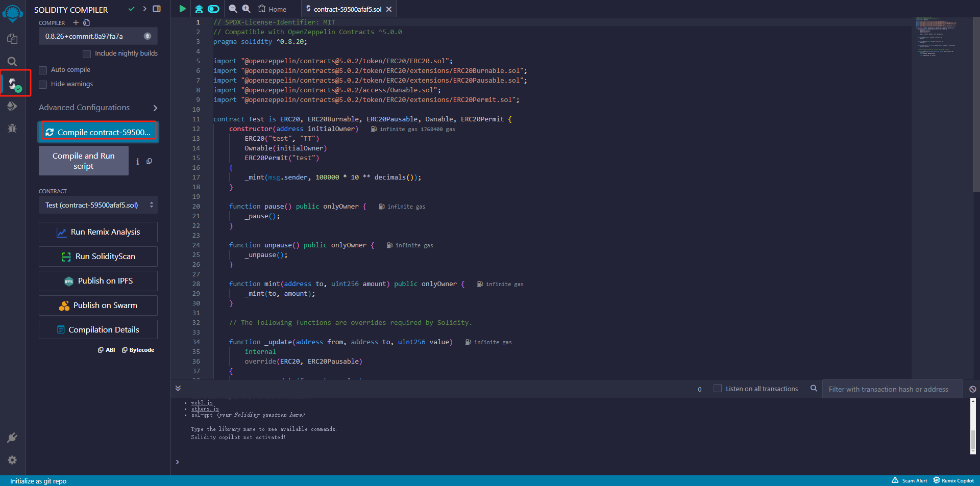This screenshot has width=980, height=486.
Task: Select the contract-59500afaf5.sol tab
Action: coord(347,9)
